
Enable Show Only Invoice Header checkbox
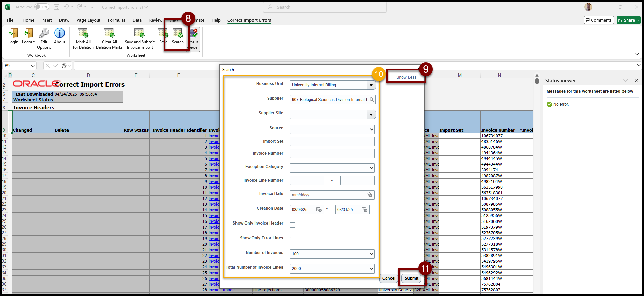click(x=293, y=225)
